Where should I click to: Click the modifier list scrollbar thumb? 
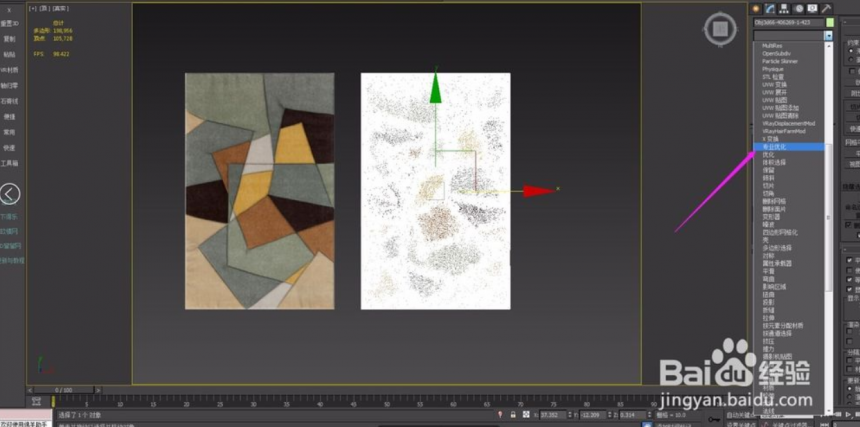tap(829, 217)
